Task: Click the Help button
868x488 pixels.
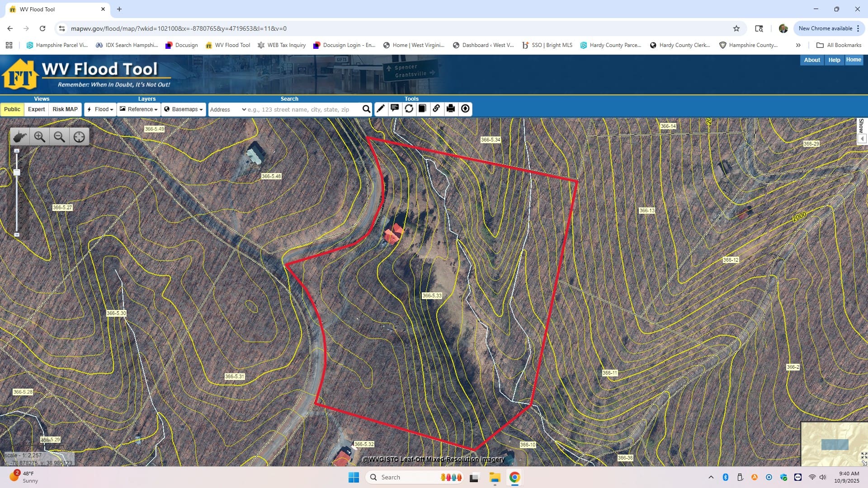Action: [x=834, y=60]
